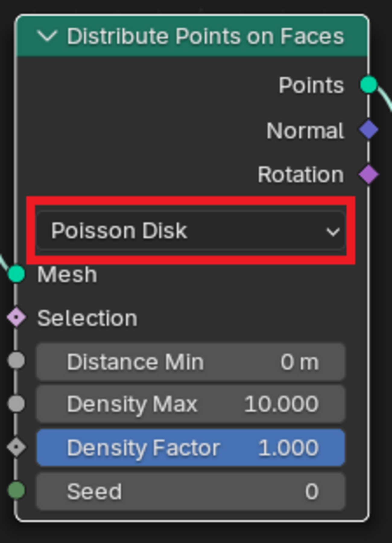Screen dimensions: 392x543
Task: Click the Seed value field
Action: tap(191, 491)
